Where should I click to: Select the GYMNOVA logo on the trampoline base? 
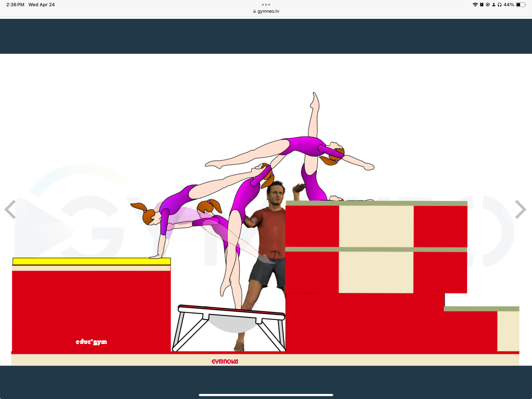225,362
